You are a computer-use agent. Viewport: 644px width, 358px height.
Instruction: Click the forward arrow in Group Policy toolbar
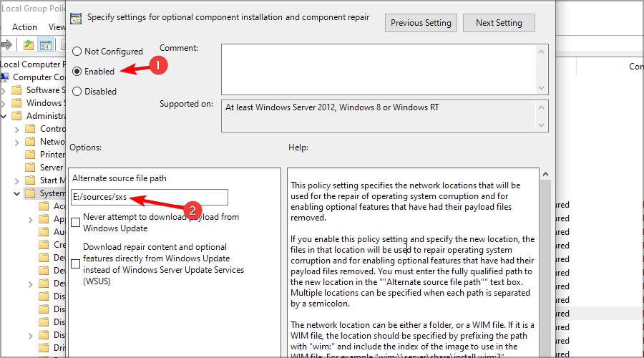pos(6,44)
